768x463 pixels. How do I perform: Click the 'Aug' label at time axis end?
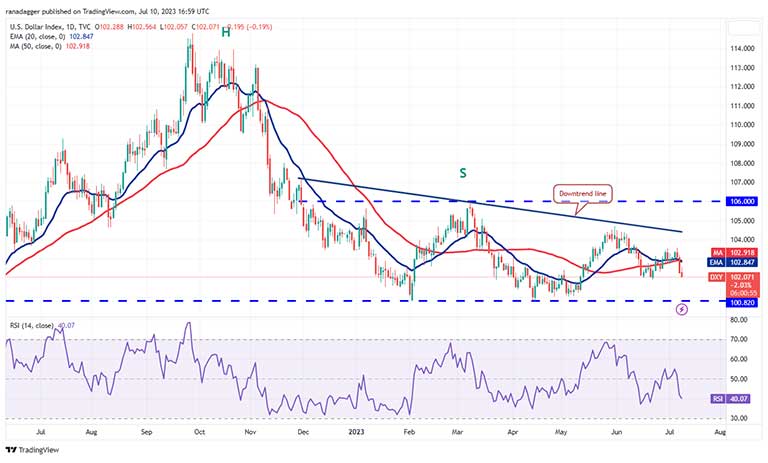tap(720, 432)
